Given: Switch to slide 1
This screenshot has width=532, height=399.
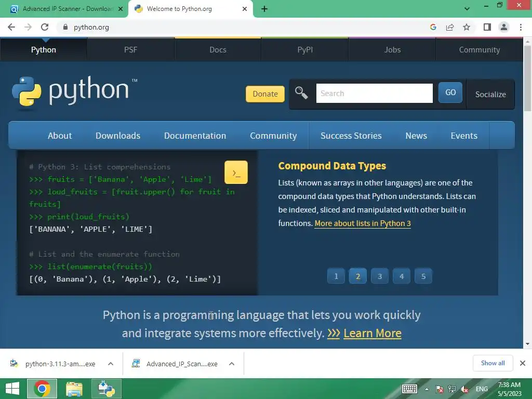Looking at the screenshot, I should click(x=336, y=276).
